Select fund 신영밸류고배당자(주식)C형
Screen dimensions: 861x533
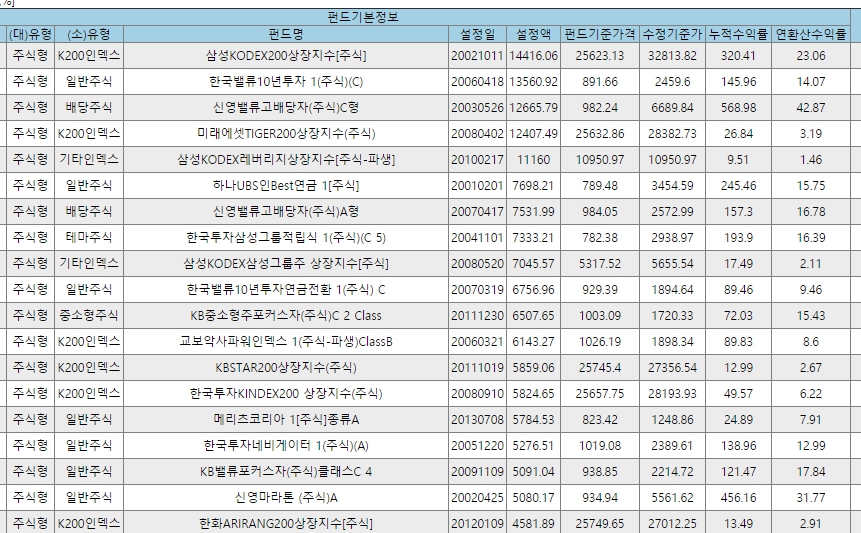point(286,108)
